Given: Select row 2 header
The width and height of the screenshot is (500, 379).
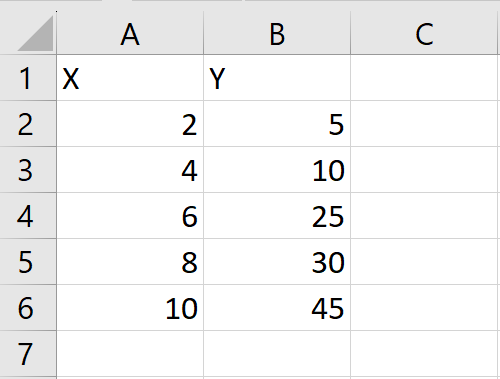Looking at the screenshot, I should (x=28, y=124).
